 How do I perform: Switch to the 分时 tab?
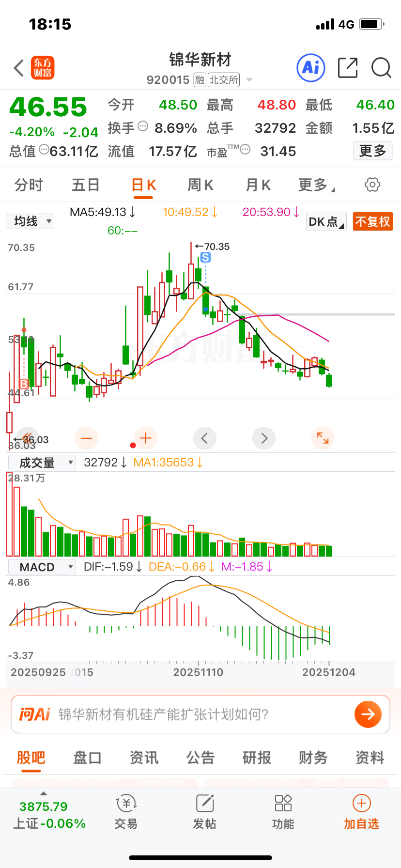click(x=29, y=185)
